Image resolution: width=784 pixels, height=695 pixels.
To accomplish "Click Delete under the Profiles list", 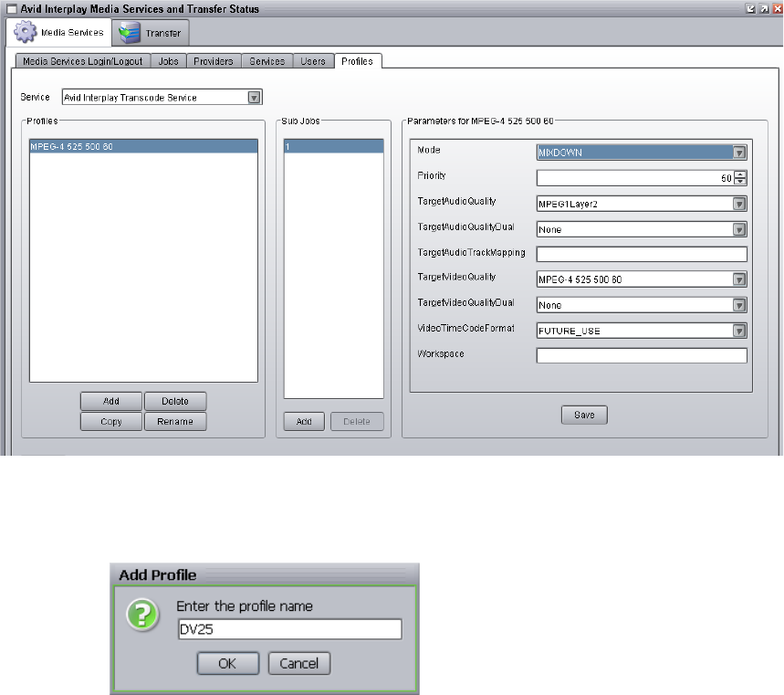I will pos(175,401).
